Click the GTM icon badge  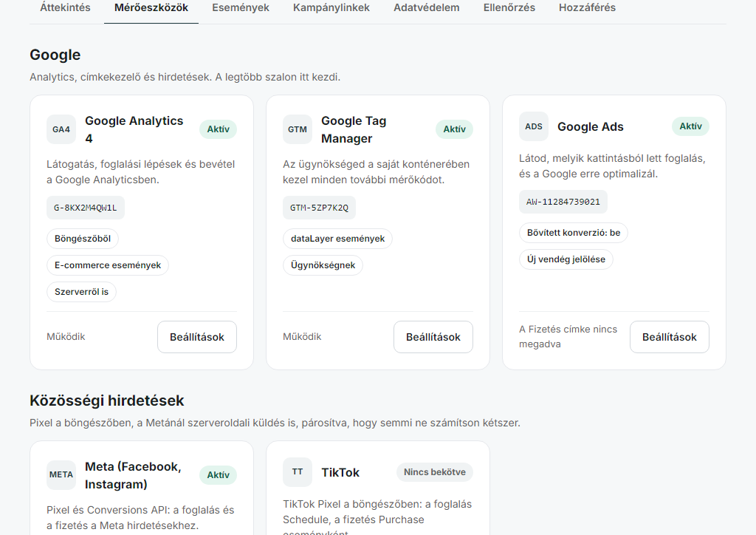click(298, 129)
